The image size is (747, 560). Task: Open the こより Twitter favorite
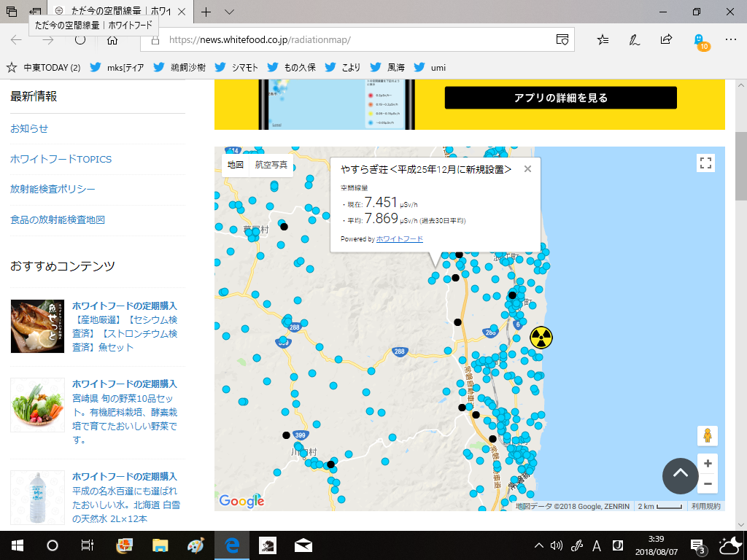343,68
